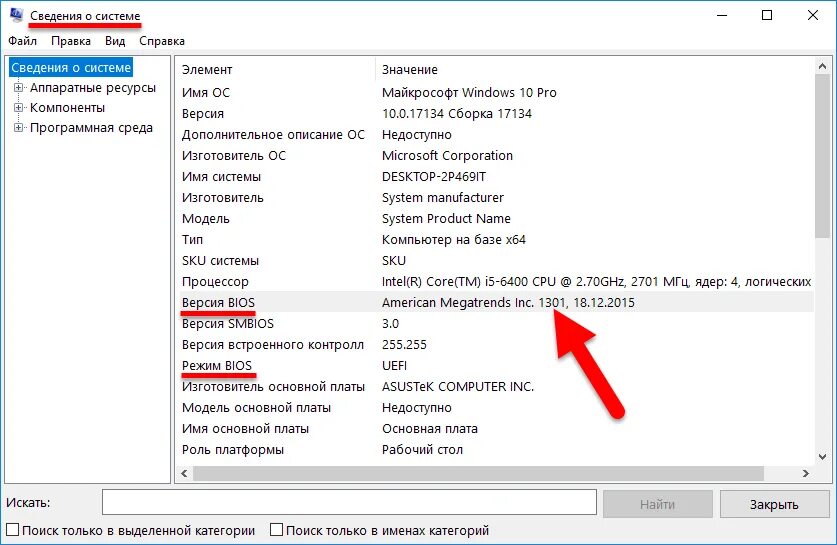The image size is (837, 545).
Task: Select the Версия SMBIOS row
Action: [x=495, y=323]
